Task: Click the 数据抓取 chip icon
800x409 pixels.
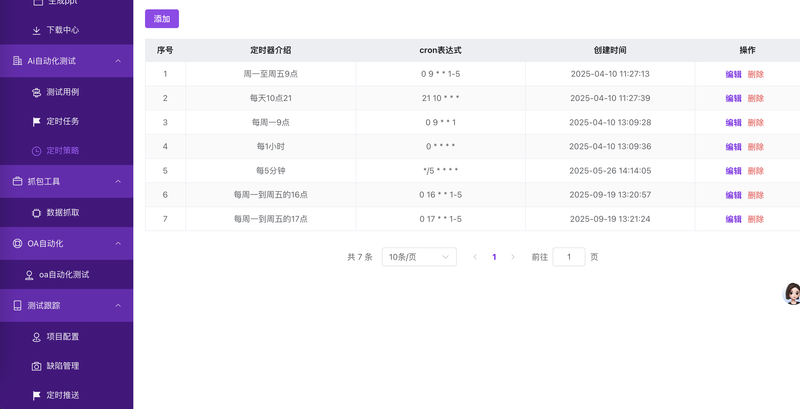Action: 37,213
